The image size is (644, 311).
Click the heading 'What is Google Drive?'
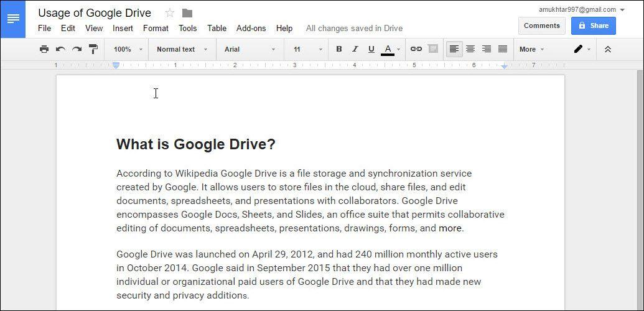[196, 144]
